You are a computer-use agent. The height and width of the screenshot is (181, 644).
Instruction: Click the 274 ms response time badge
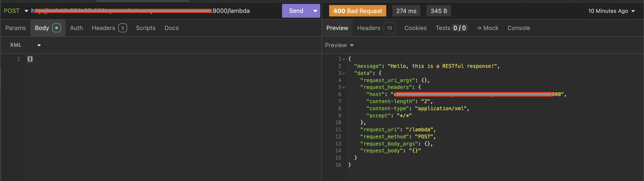[406, 11]
